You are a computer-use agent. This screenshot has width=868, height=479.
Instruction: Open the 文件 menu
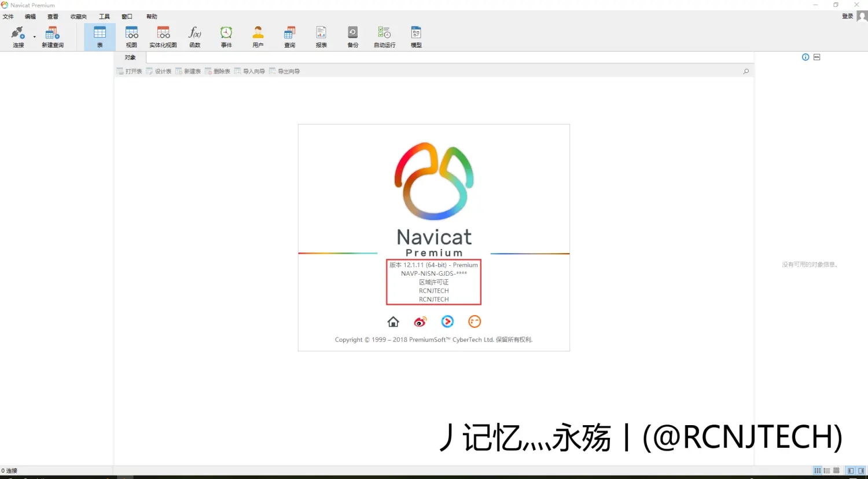pos(8,17)
